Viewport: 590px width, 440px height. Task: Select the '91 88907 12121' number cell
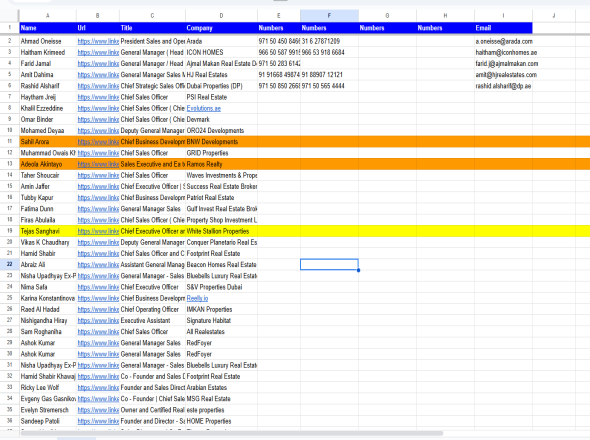point(329,75)
